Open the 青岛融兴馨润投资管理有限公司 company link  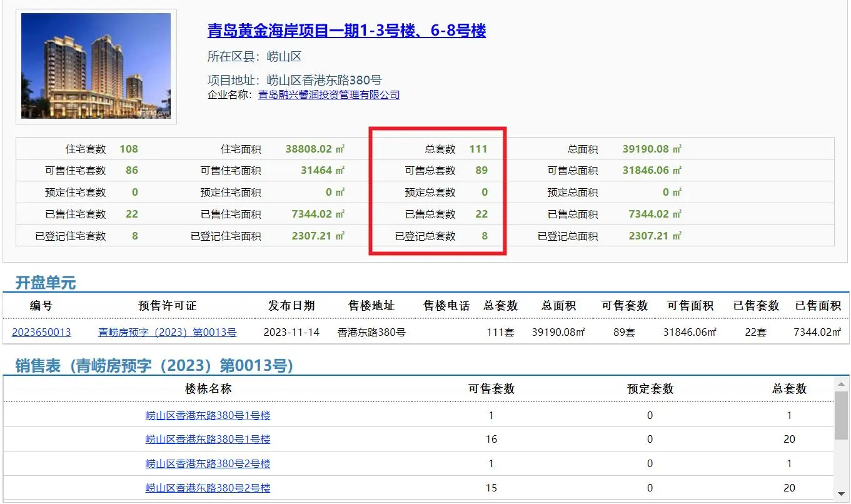(329, 95)
